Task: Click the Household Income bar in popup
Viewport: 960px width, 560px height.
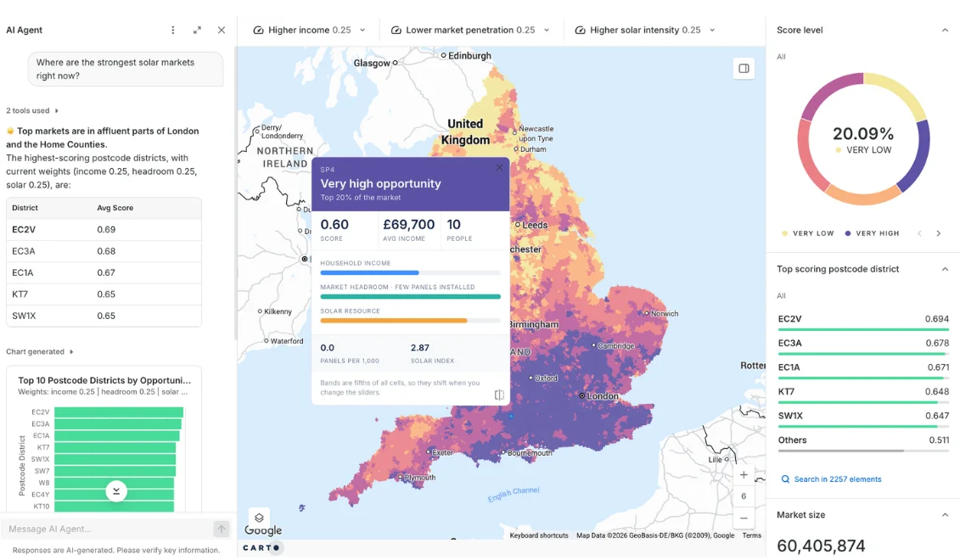Action: [410, 272]
